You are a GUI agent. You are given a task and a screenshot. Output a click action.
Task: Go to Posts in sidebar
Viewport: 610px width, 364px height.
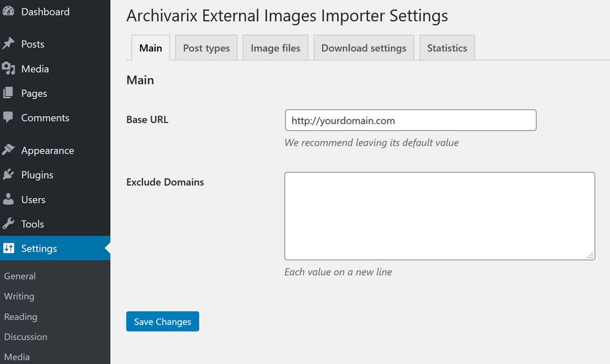pos(55,44)
